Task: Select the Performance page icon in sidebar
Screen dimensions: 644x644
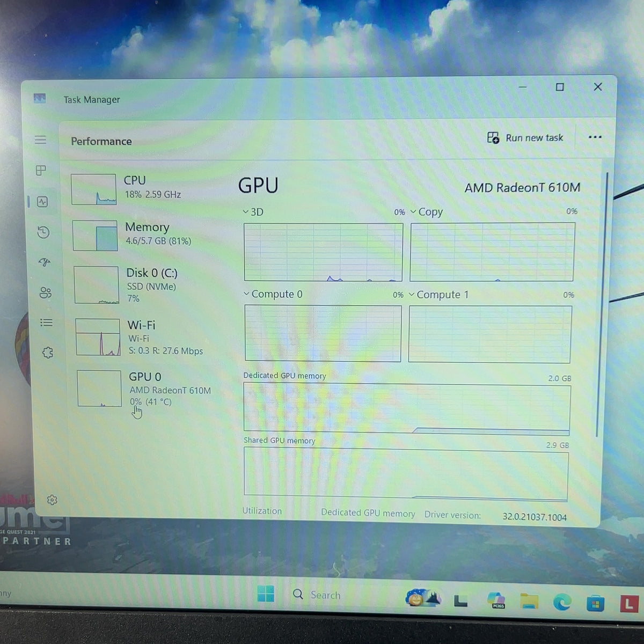Action: [x=42, y=202]
